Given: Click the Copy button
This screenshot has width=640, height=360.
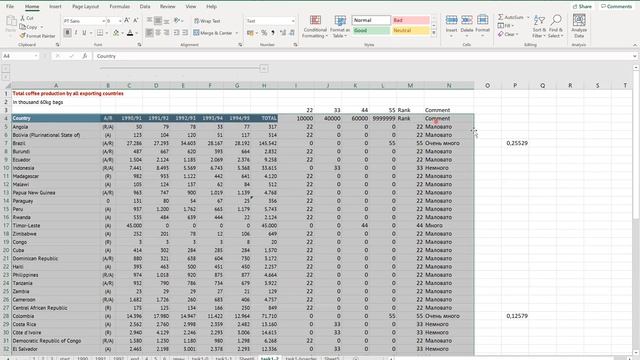Looking at the screenshot, I should coord(29,27).
